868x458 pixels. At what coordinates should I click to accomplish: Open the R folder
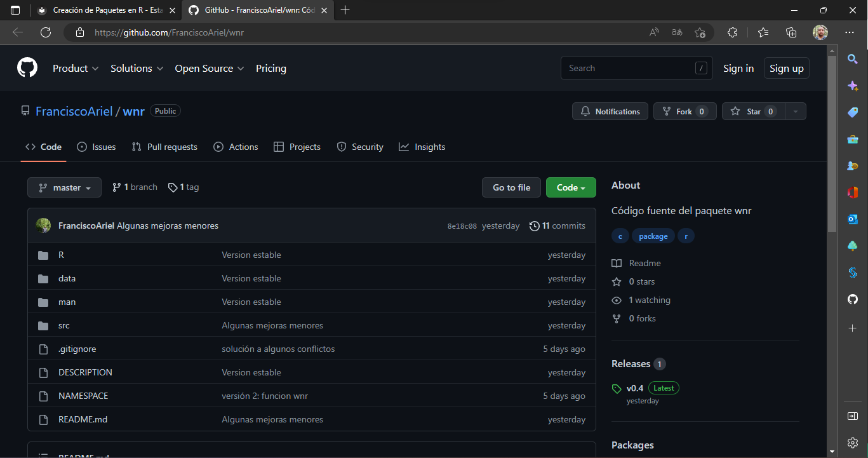(x=61, y=255)
